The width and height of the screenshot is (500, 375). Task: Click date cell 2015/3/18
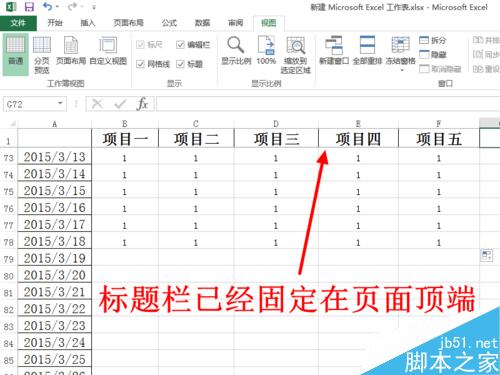[55, 241]
